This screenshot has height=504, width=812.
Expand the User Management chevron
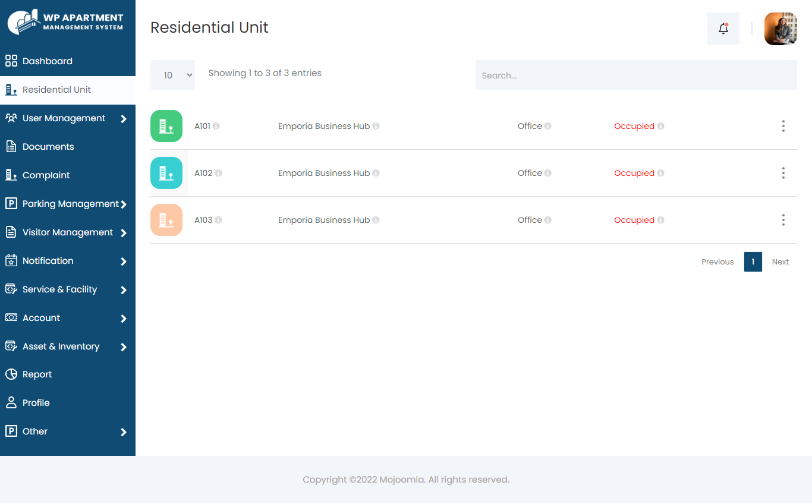point(124,119)
